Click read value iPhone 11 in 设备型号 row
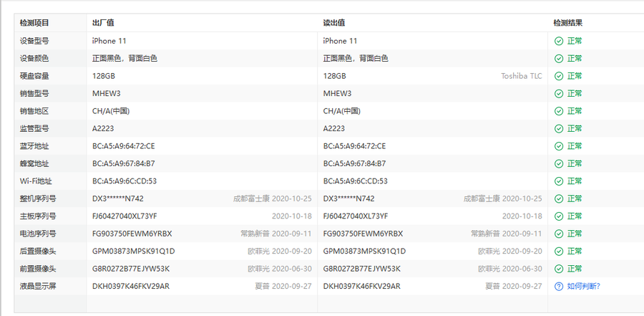The height and width of the screenshot is (316, 644). pyautogui.click(x=340, y=41)
